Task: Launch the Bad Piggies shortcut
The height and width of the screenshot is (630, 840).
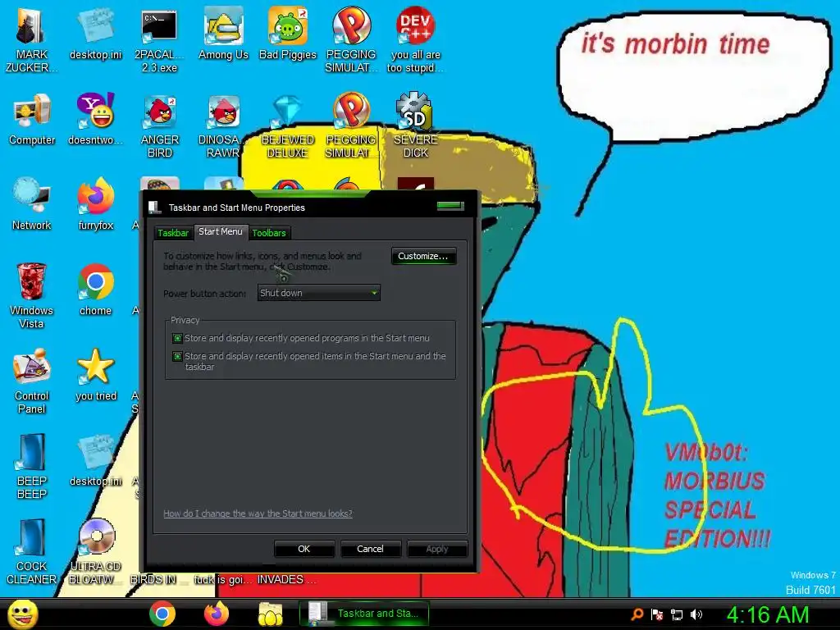Action: (x=288, y=33)
